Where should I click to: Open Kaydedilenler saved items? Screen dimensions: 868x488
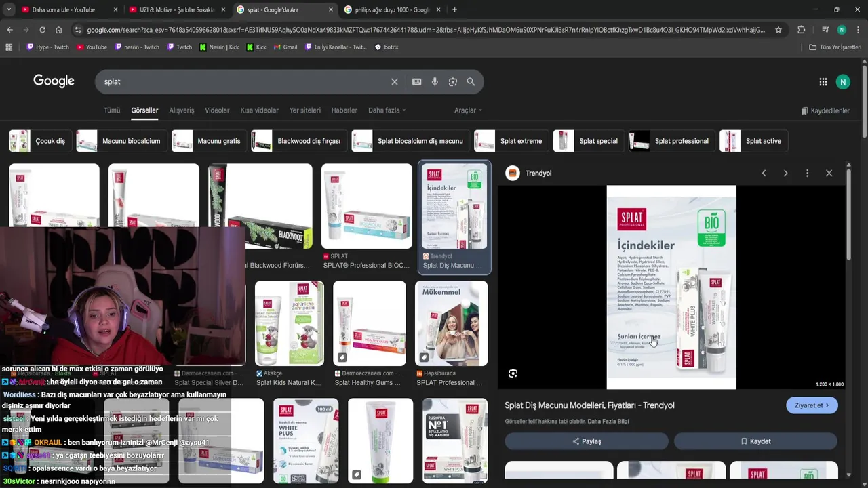click(x=825, y=110)
